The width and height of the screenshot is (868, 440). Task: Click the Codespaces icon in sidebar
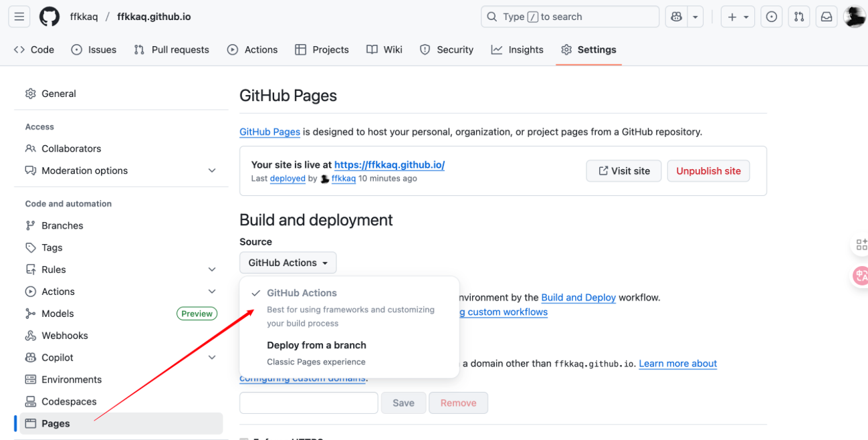[31, 401]
